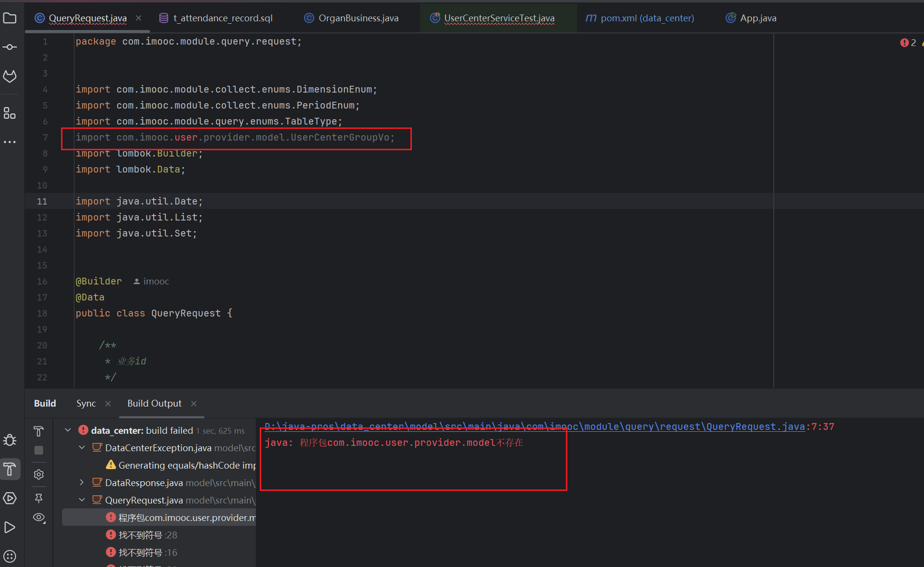Open the Commit tool window
The image size is (924, 567).
point(10,47)
